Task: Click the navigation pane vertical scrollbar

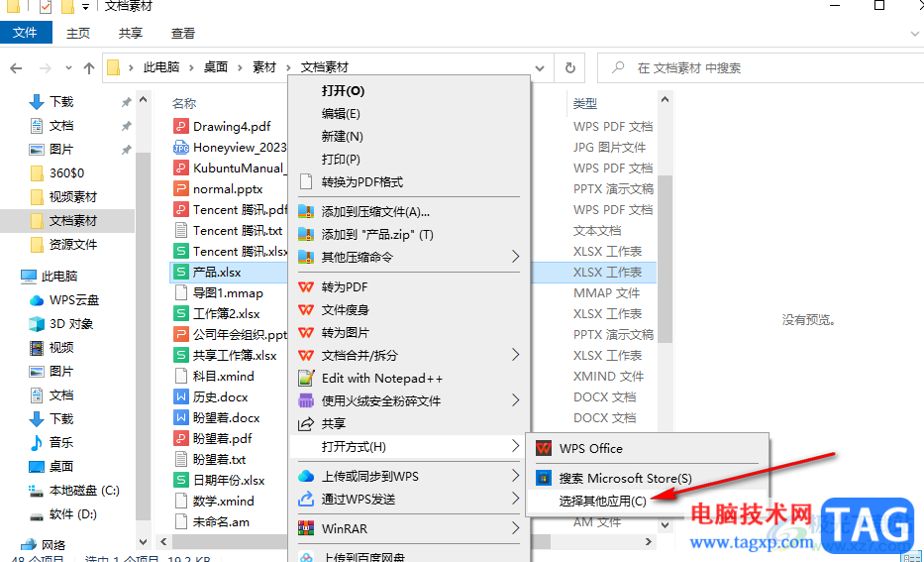Action: click(144, 336)
